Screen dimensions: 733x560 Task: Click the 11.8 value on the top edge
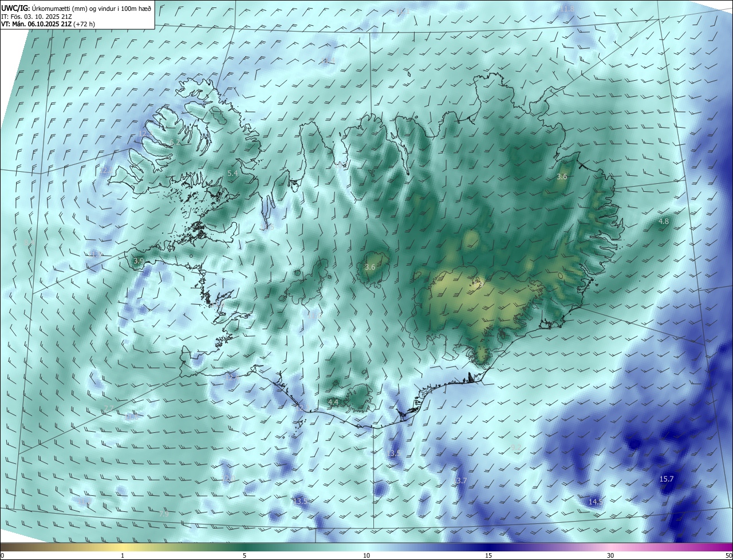point(566,9)
